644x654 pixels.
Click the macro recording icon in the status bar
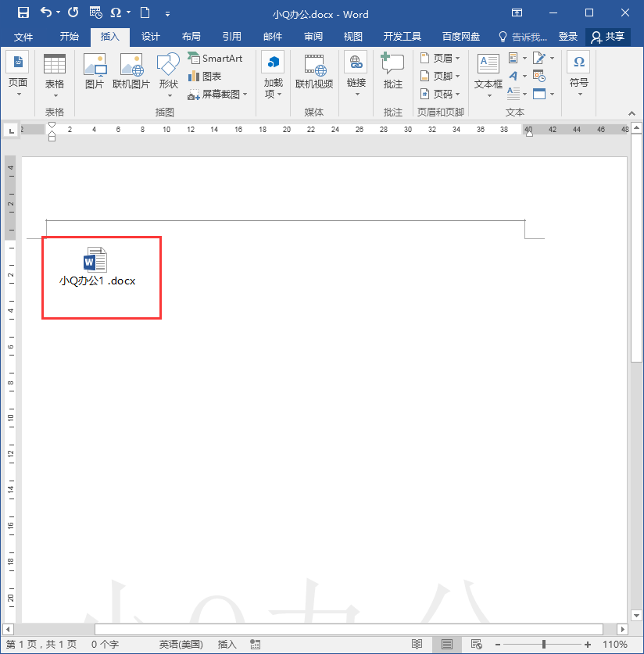click(x=256, y=645)
